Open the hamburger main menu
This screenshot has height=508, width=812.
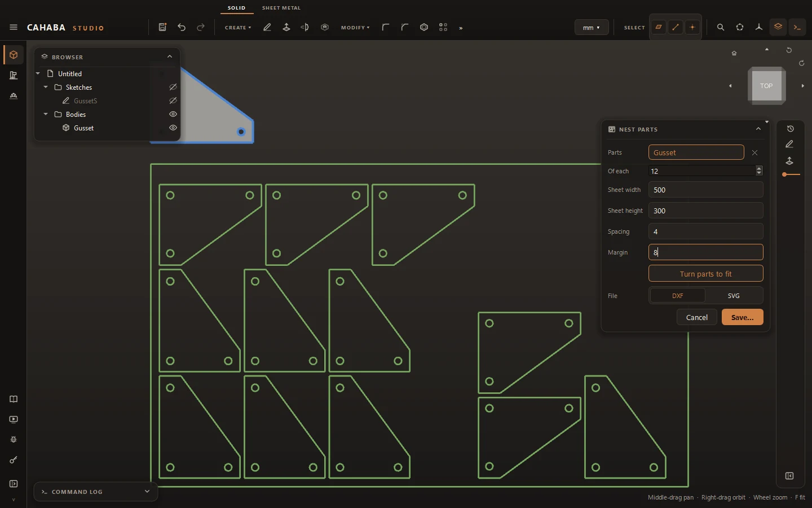pyautogui.click(x=14, y=27)
